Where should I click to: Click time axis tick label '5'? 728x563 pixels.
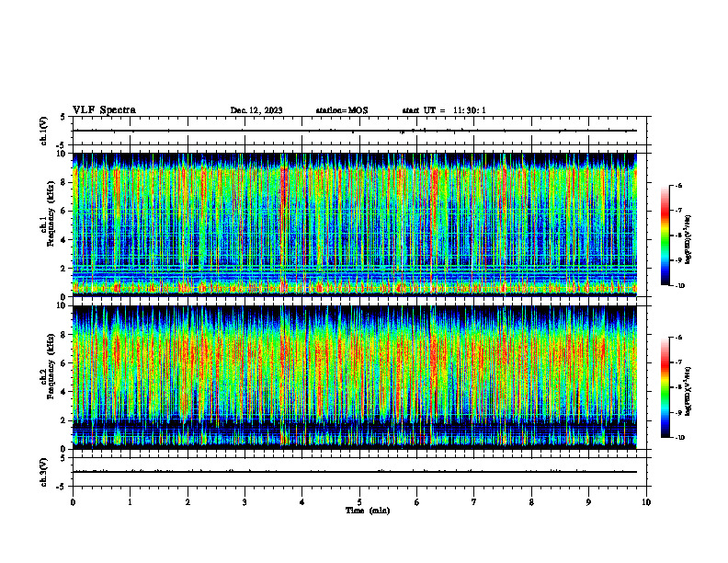pyautogui.click(x=359, y=502)
